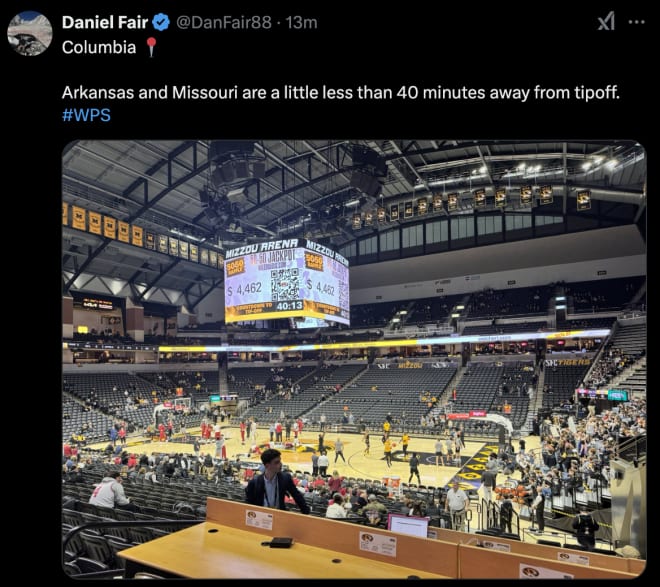Visit the @DanFair88 handle
Image resolution: width=660 pixels, height=587 pixels.
(224, 22)
